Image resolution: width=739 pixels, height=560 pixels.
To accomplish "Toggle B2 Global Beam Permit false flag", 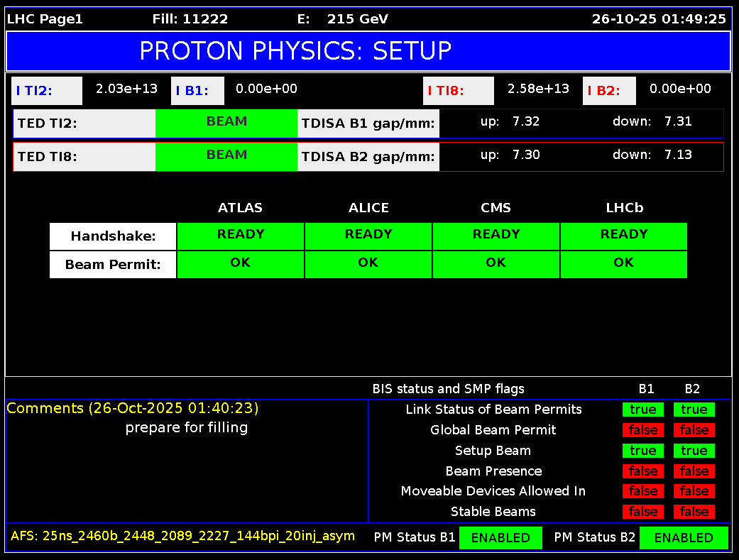I will 694,430.
